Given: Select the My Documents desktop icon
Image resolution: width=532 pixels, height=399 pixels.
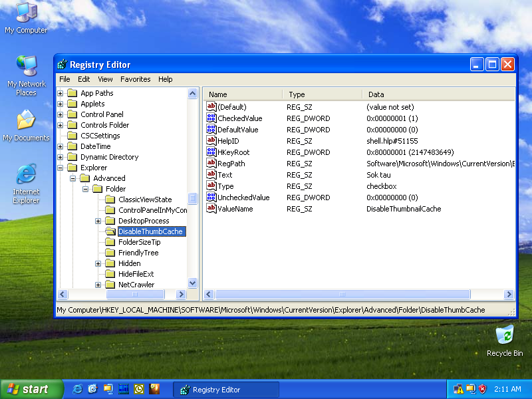Looking at the screenshot, I should [x=26, y=121].
